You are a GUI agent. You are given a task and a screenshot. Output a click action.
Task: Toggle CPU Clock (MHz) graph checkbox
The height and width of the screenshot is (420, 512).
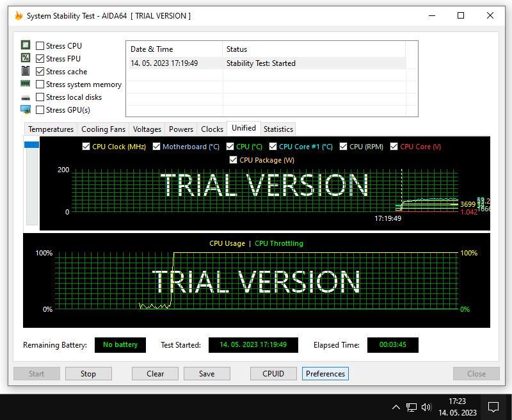(x=86, y=147)
